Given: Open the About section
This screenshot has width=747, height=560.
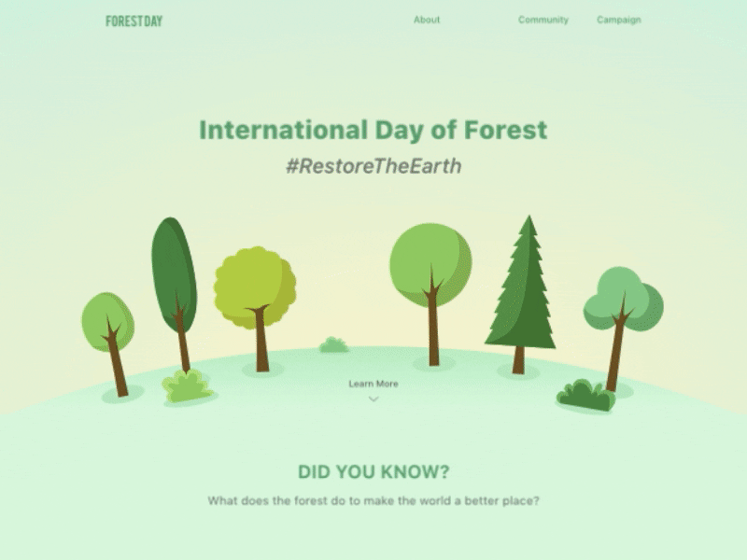Looking at the screenshot, I should (426, 19).
